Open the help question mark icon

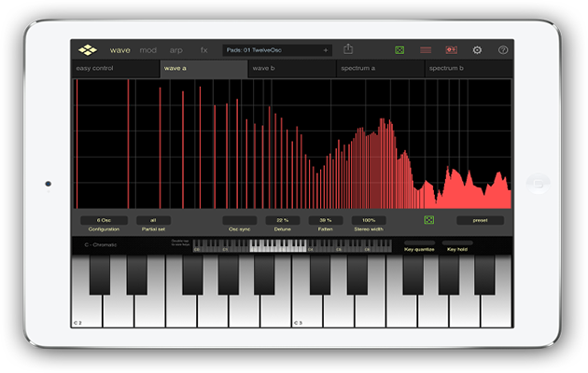point(503,49)
